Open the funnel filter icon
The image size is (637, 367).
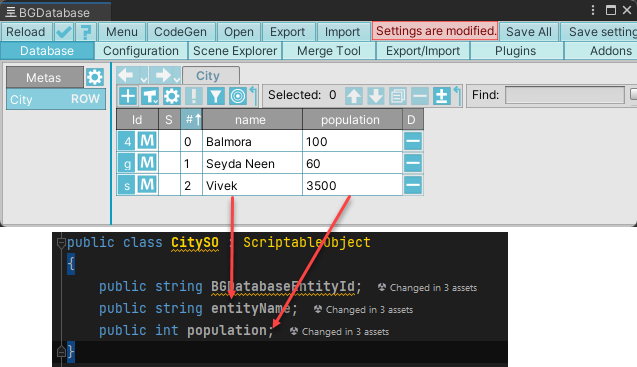coord(215,96)
